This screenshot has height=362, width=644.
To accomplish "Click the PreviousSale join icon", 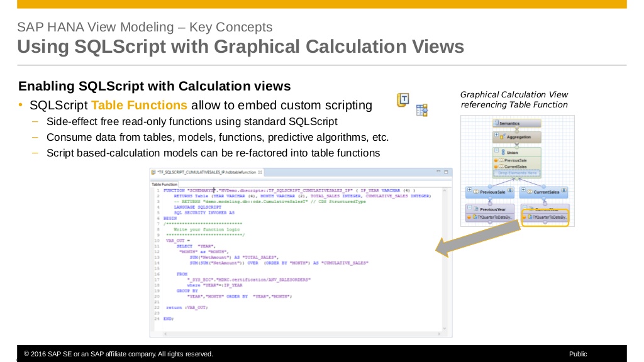I will click(x=476, y=192).
